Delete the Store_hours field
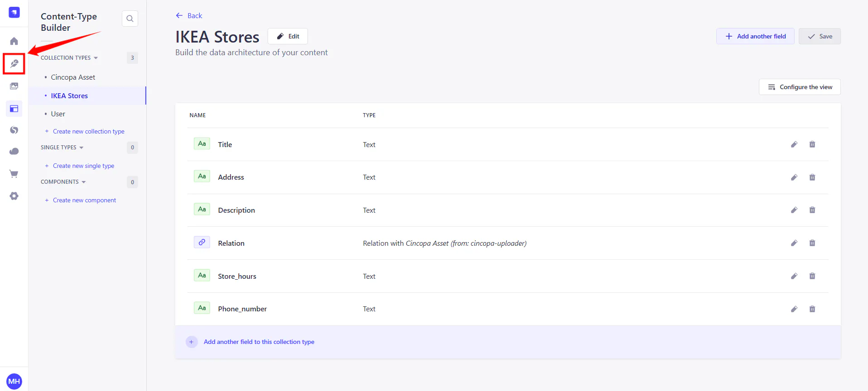Viewport: 868px width, 391px height. 812,276
